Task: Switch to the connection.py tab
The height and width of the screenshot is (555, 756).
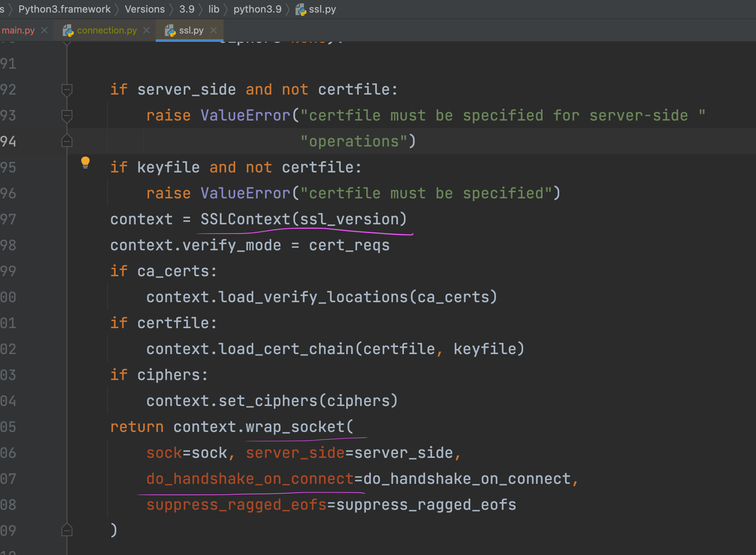Action: pos(107,31)
